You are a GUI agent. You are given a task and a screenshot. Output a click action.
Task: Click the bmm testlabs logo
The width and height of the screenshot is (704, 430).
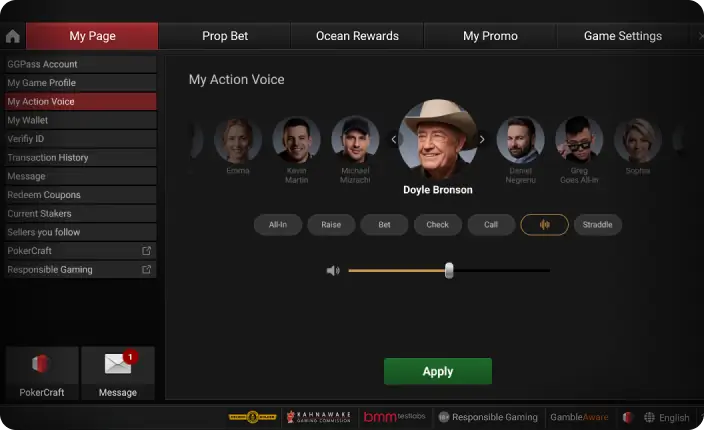coord(394,417)
